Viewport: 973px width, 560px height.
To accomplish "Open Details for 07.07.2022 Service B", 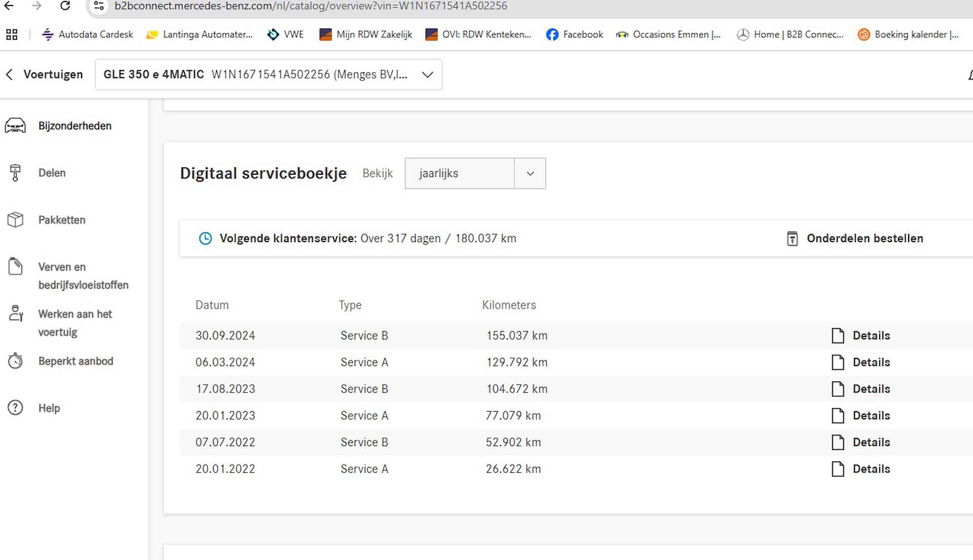I will click(x=861, y=443).
